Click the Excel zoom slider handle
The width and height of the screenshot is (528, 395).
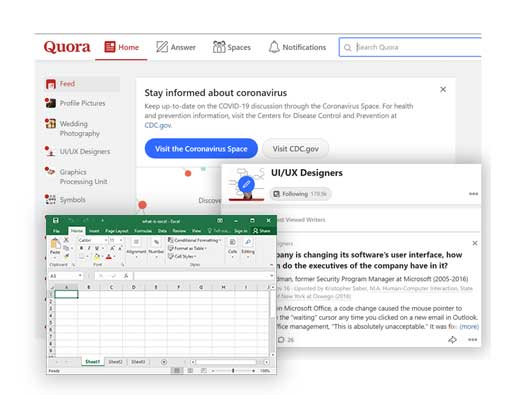[x=233, y=370]
